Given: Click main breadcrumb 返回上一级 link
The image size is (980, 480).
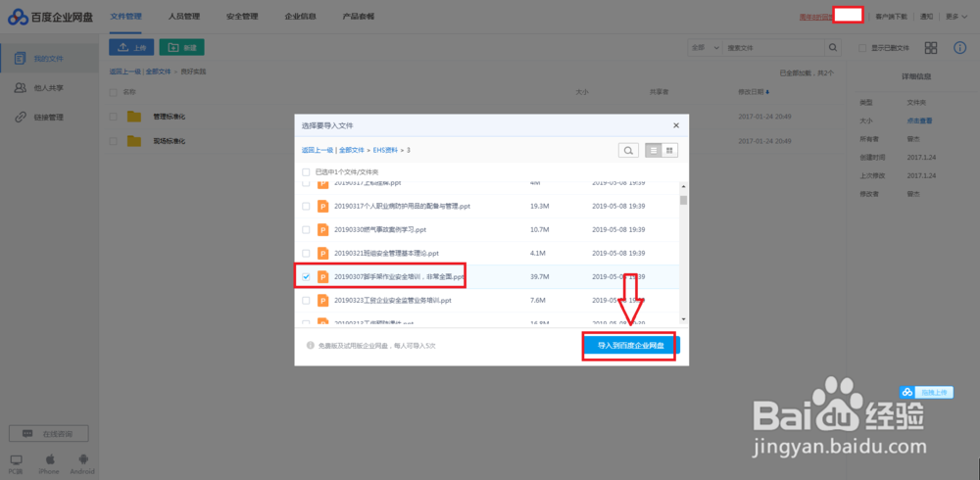Looking at the screenshot, I should click(x=124, y=72).
